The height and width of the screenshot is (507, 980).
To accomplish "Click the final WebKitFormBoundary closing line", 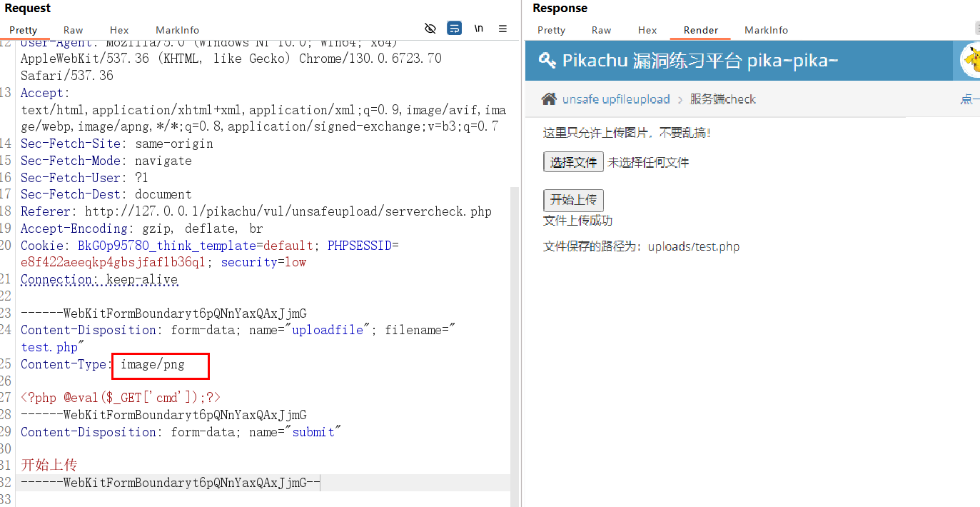I will coord(171,483).
